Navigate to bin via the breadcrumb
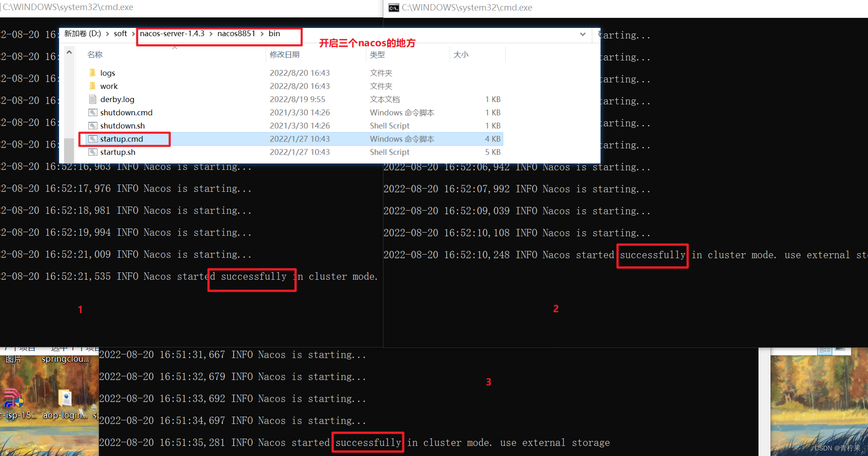 click(274, 33)
